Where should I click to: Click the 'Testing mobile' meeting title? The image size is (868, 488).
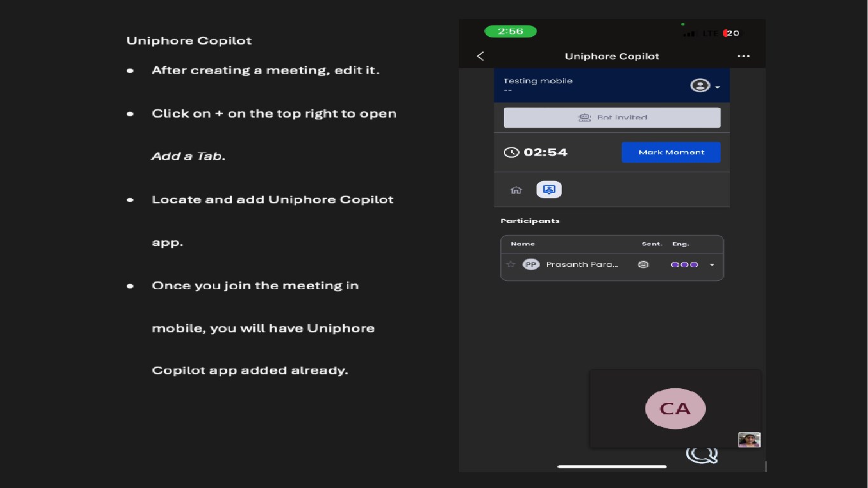click(538, 81)
